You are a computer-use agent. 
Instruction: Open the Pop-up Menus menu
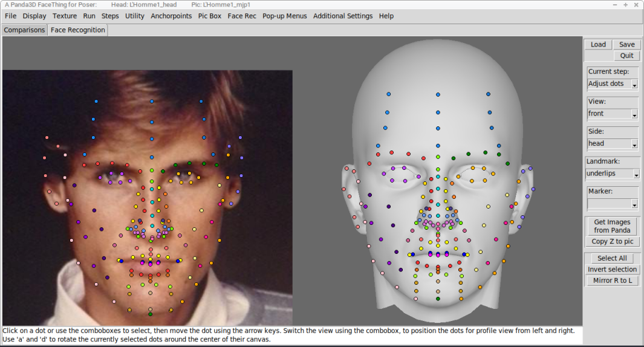285,16
